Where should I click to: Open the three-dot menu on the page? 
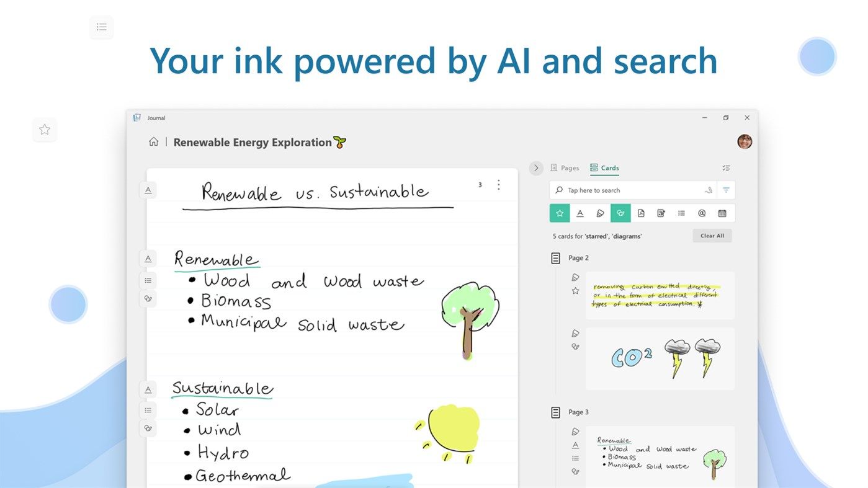pyautogui.click(x=498, y=184)
